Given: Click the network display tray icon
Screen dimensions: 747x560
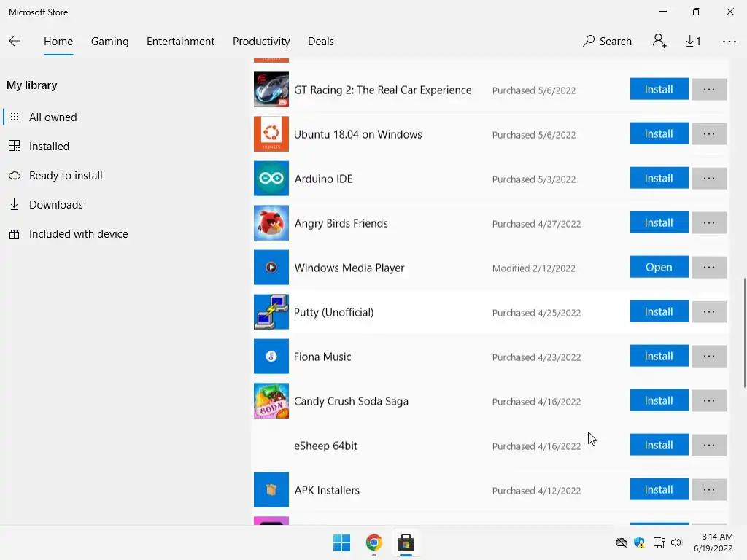Looking at the screenshot, I should pyautogui.click(x=659, y=542).
